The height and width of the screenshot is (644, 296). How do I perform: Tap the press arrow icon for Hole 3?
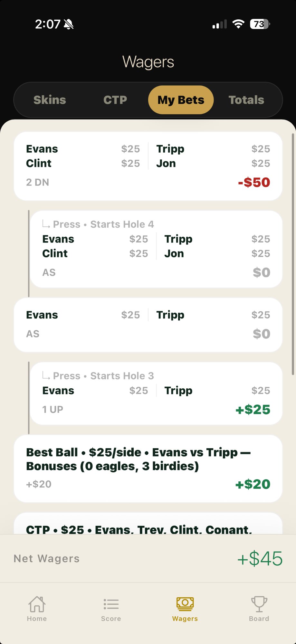tap(46, 375)
